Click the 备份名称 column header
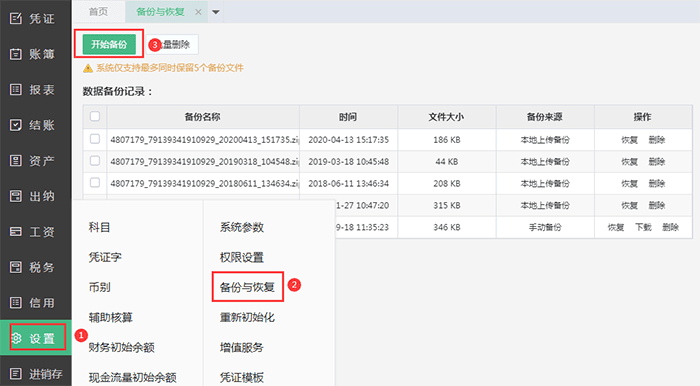Image resolution: width=700 pixels, height=386 pixels. 203,117
